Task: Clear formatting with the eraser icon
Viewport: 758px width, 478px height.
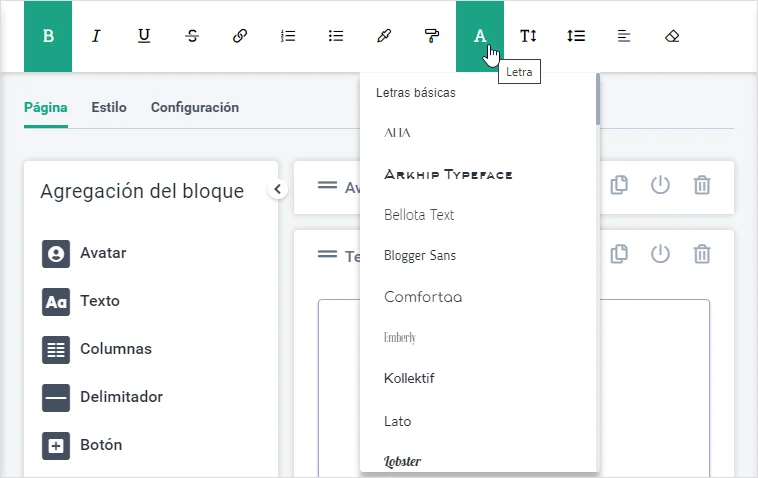Action: click(672, 36)
